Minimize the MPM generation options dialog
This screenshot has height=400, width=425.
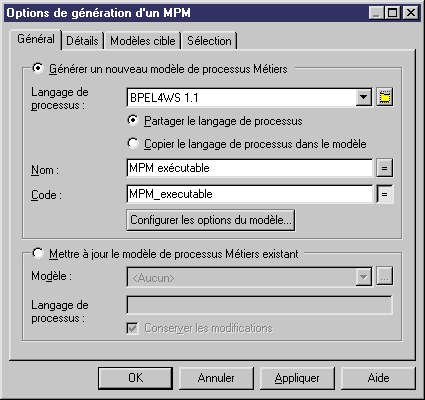376,13
